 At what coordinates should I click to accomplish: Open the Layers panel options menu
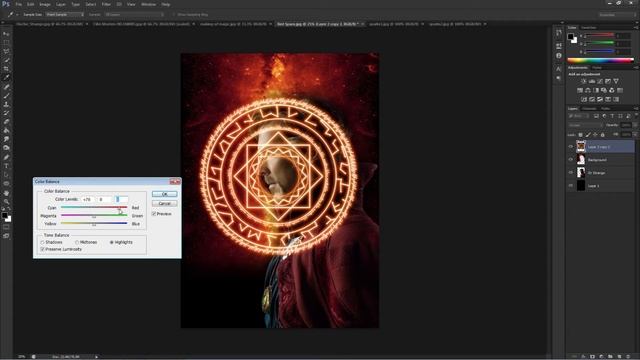click(x=636, y=109)
